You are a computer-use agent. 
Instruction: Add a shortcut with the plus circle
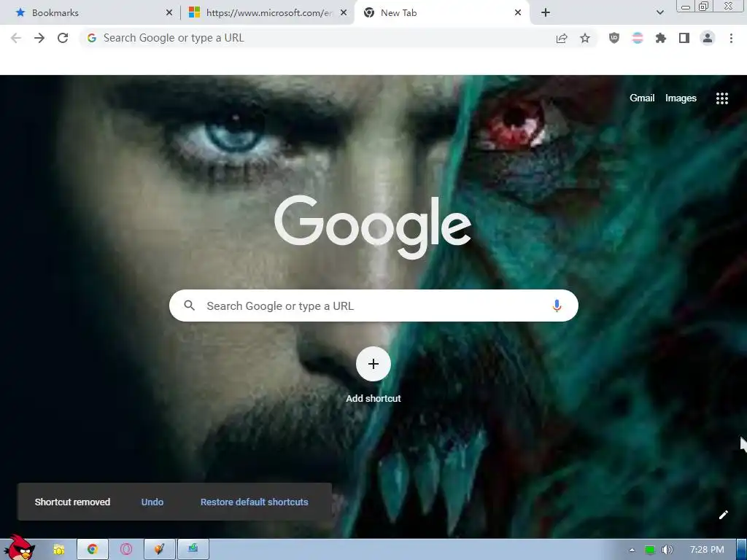pos(373,364)
